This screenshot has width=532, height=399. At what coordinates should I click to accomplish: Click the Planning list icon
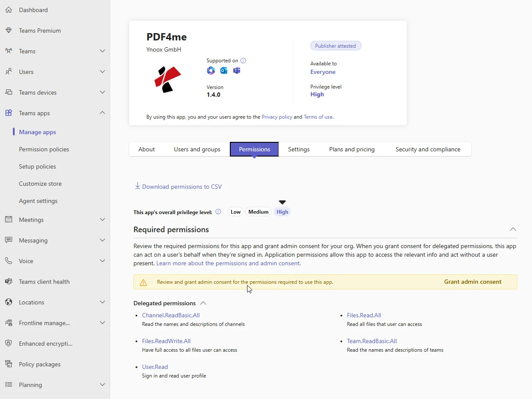(x=9, y=385)
